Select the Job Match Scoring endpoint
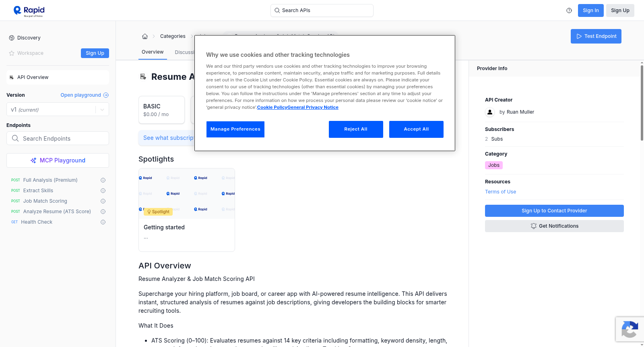The width and height of the screenshot is (644, 347). point(45,201)
